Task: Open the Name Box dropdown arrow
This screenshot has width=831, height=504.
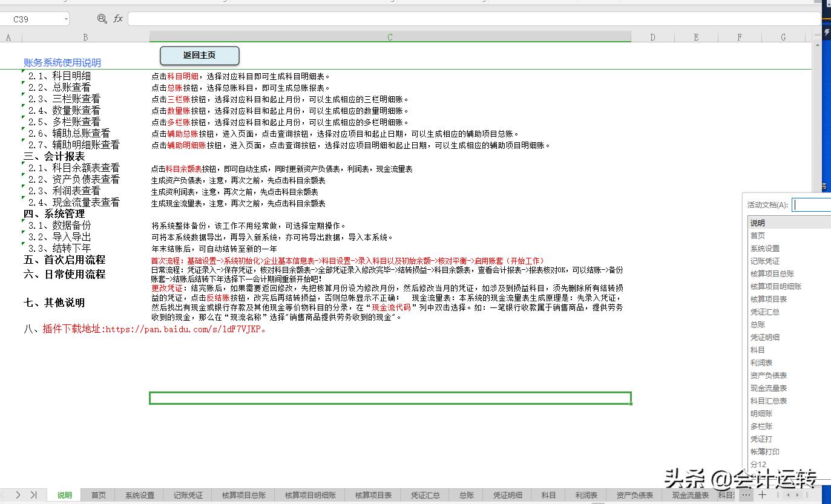Action: (x=66, y=19)
